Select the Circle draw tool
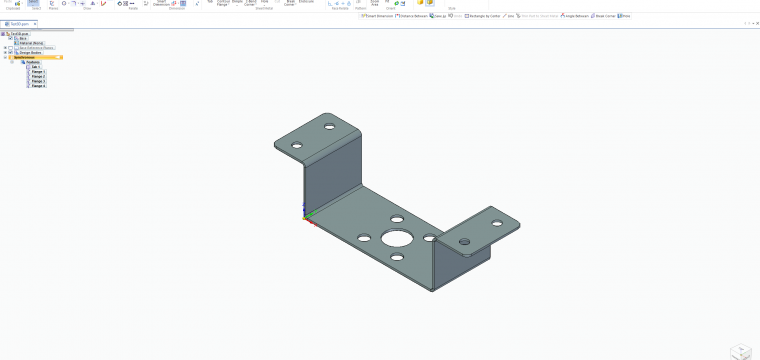Screen dimensions: 760x360 point(63,3)
